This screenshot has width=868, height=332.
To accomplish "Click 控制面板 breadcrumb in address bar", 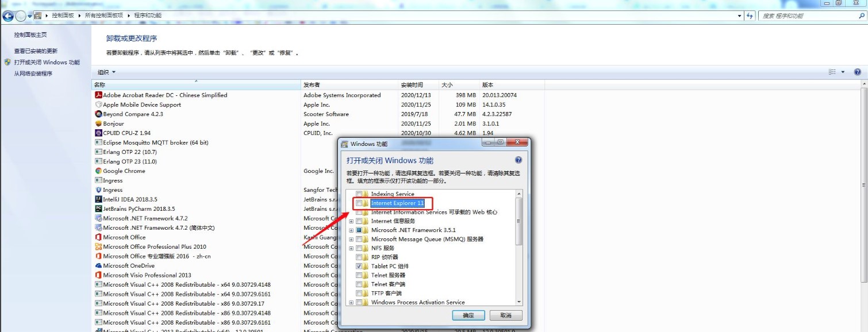I will click(x=63, y=16).
